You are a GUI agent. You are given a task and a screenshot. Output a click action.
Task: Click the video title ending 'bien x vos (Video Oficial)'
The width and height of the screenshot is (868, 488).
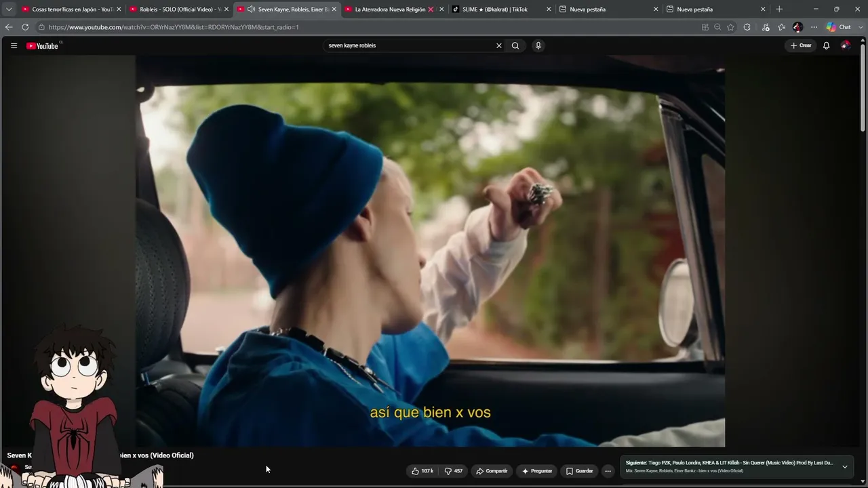coord(100,455)
